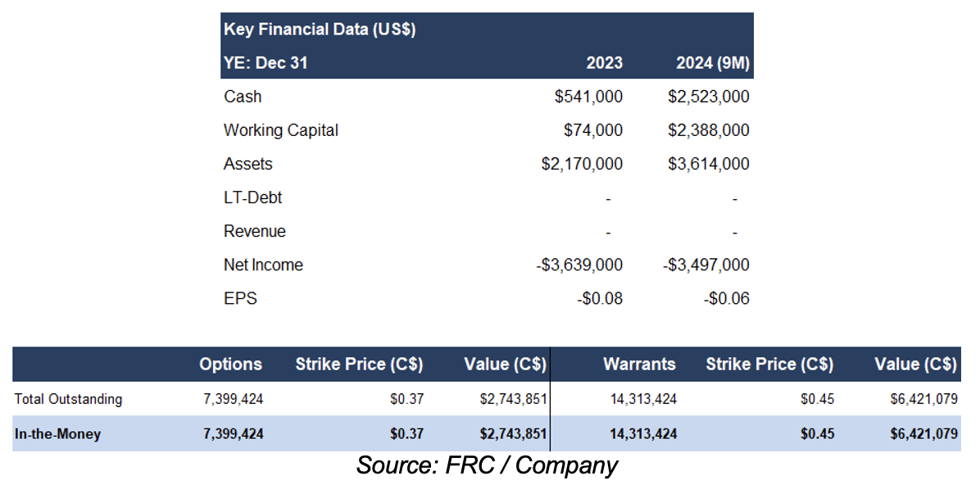Click the Revenue row label

[254, 231]
